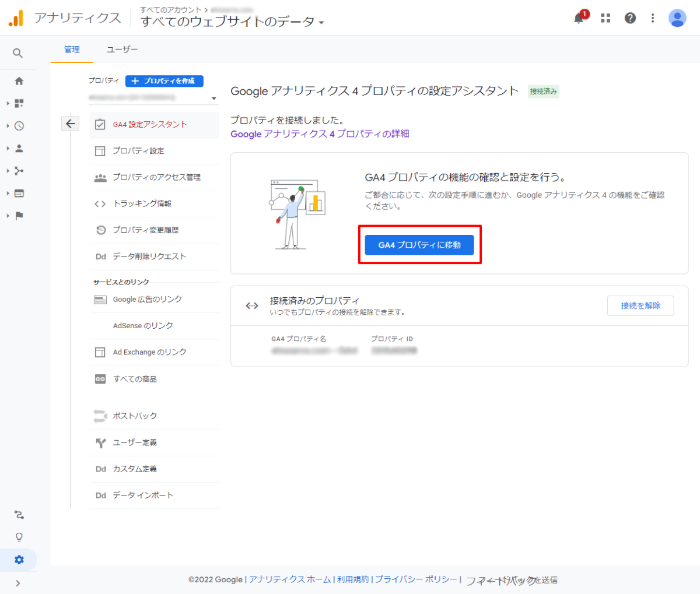The height and width of the screenshot is (594, 700).
Task: Switch to the ユーザー tab
Action: point(122,50)
